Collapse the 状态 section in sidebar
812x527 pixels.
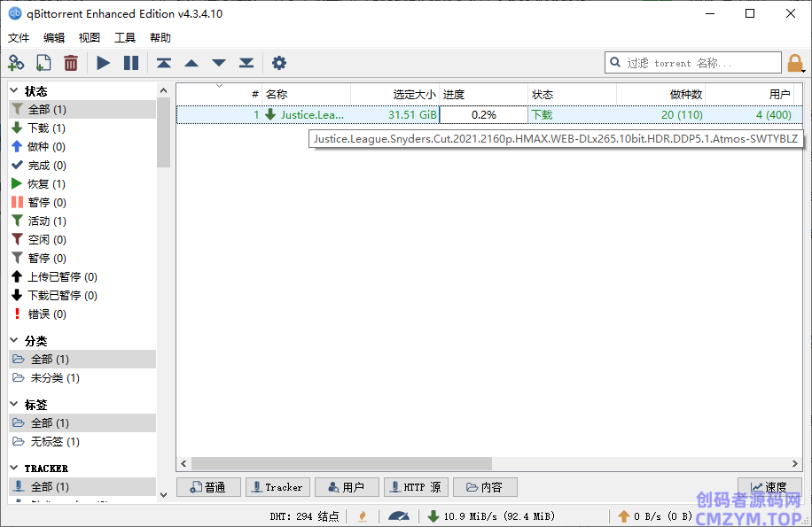(x=14, y=91)
